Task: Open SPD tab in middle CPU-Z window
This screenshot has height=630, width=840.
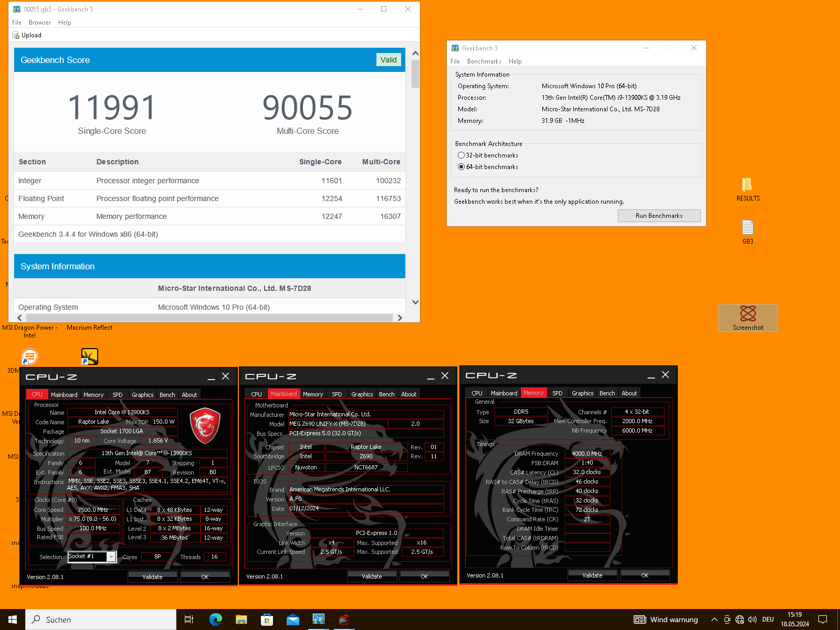Action: (x=337, y=394)
